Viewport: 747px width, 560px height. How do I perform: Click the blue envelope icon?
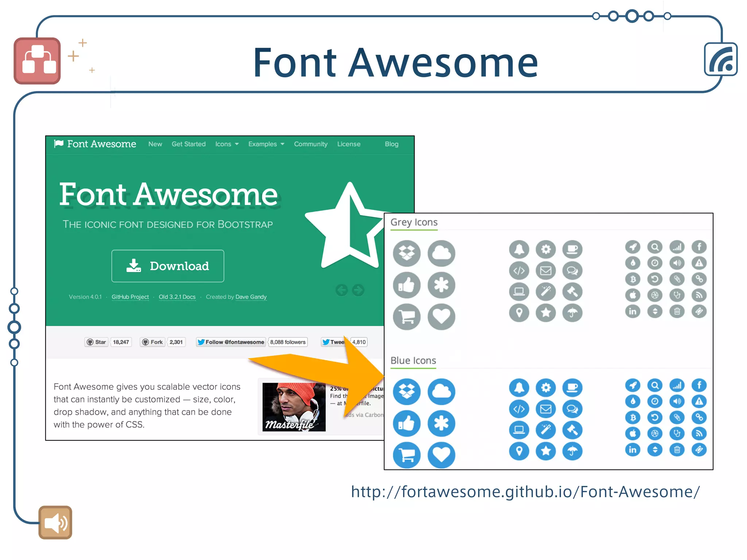[546, 409]
